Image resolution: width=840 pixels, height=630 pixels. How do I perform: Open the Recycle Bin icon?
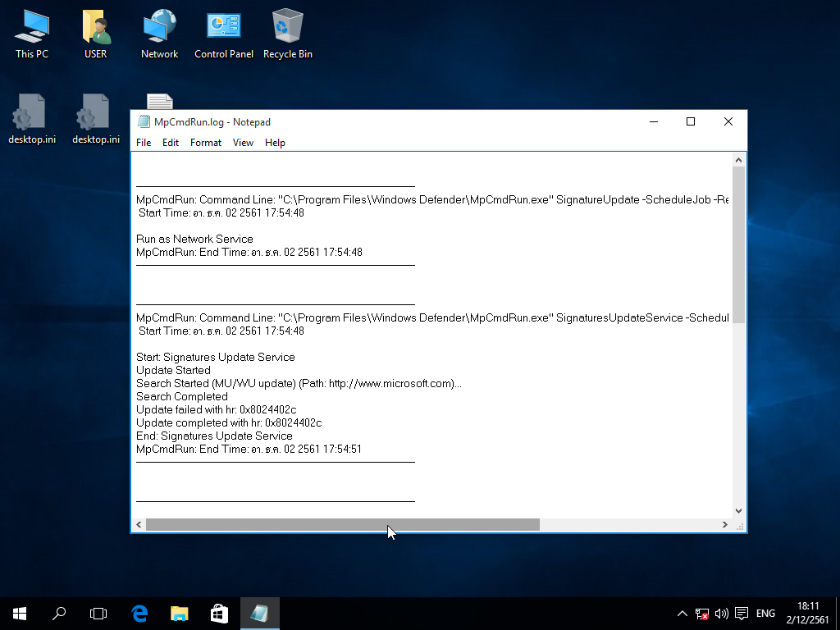(287, 34)
